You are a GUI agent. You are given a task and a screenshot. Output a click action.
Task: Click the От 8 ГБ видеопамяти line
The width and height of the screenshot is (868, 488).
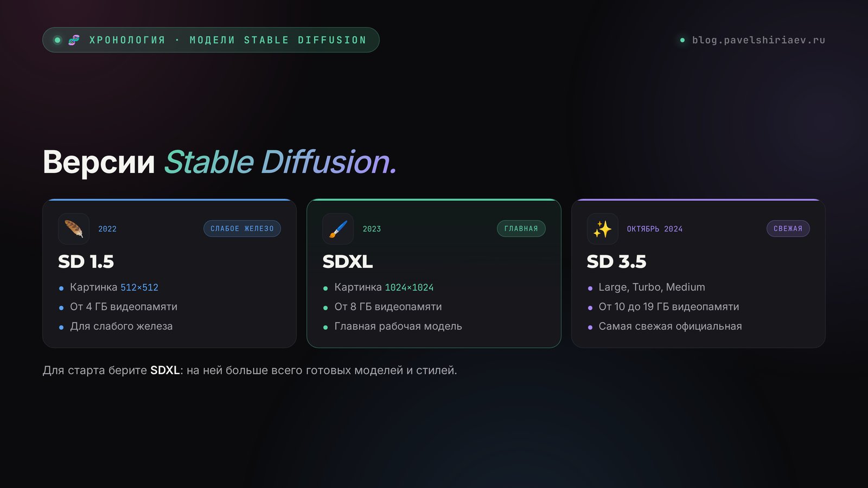[388, 307]
